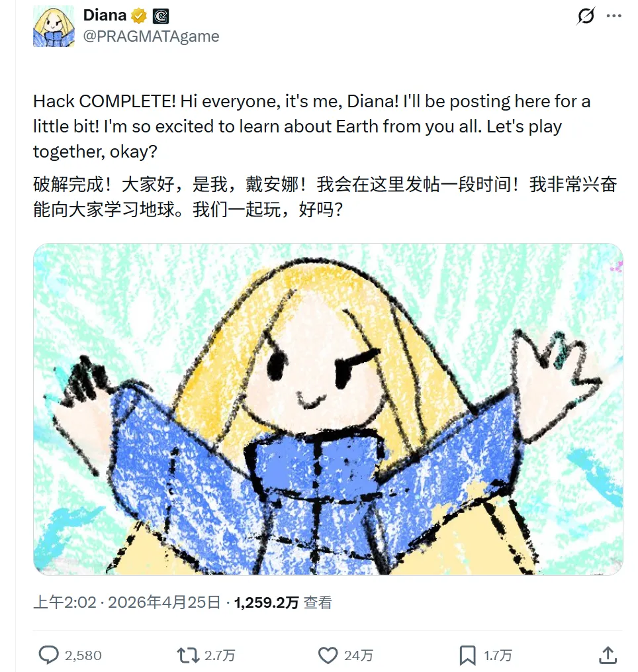Image resolution: width=638 pixels, height=672 pixels.
Task: Open the share upload icon
Action: (x=608, y=655)
